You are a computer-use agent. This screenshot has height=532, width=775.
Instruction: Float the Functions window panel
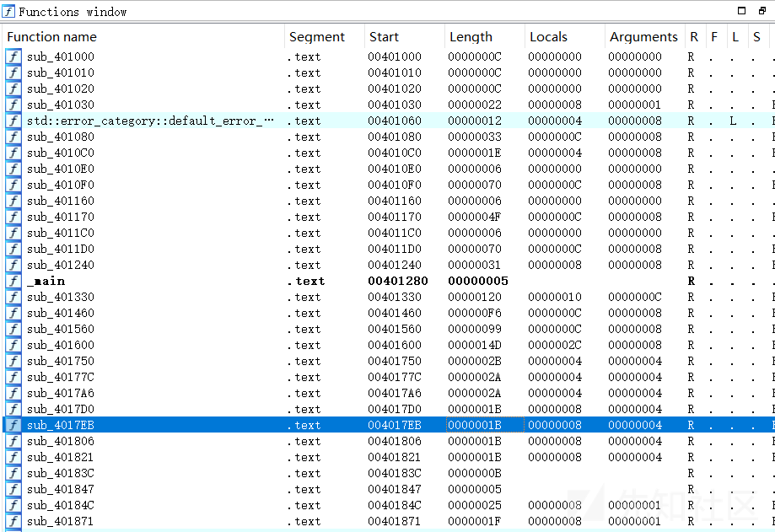(x=762, y=10)
